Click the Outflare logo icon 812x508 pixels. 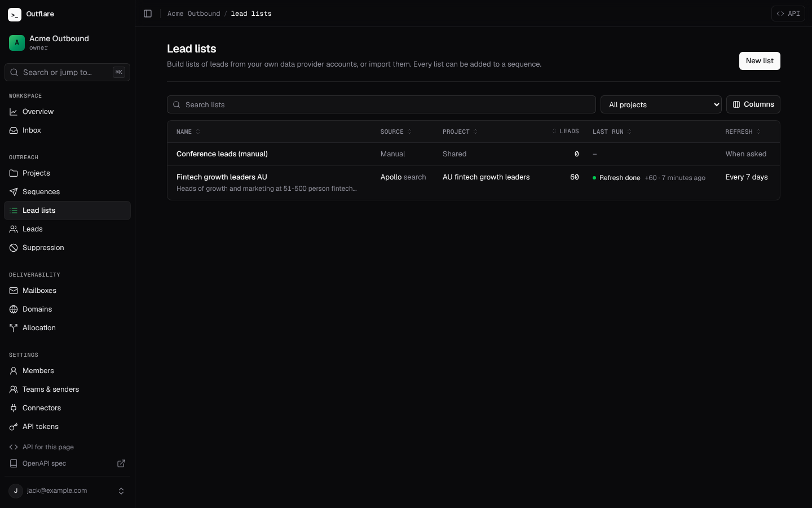[15, 14]
